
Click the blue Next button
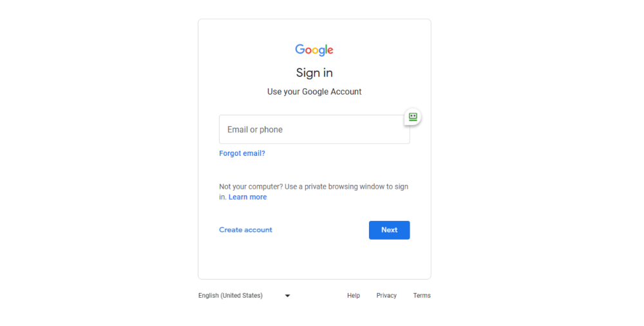(390, 230)
